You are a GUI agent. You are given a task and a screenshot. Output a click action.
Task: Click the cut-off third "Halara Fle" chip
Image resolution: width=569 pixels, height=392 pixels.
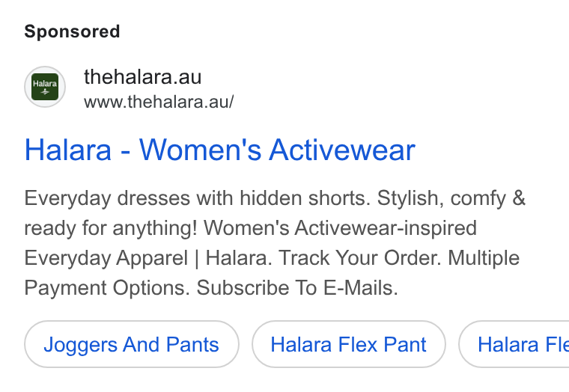pyautogui.click(x=514, y=344)
